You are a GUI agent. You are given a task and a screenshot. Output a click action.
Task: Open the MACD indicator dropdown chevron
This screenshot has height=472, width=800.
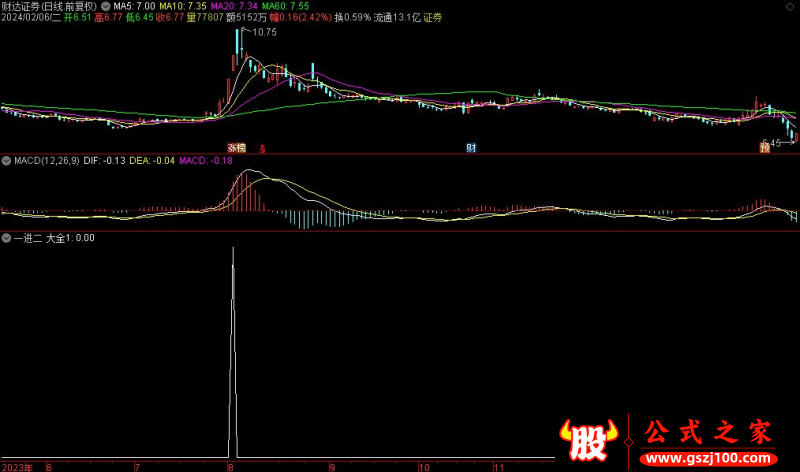7,160
